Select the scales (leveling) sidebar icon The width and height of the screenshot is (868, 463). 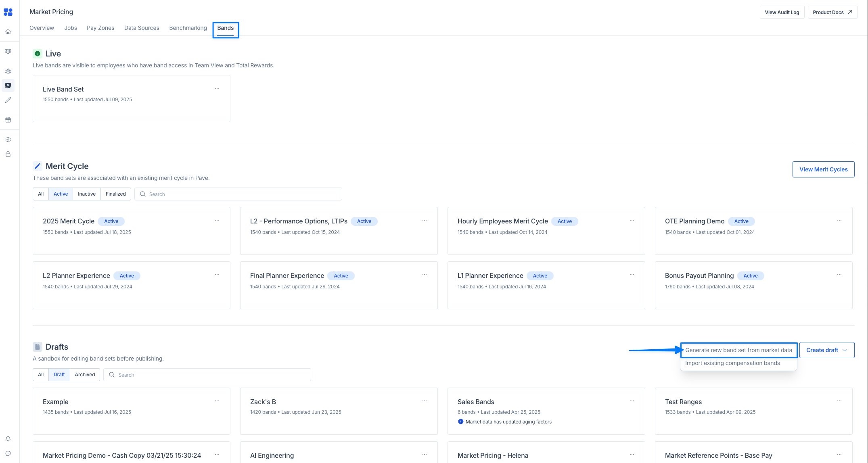pyautogui.click(x=8, y=51)
